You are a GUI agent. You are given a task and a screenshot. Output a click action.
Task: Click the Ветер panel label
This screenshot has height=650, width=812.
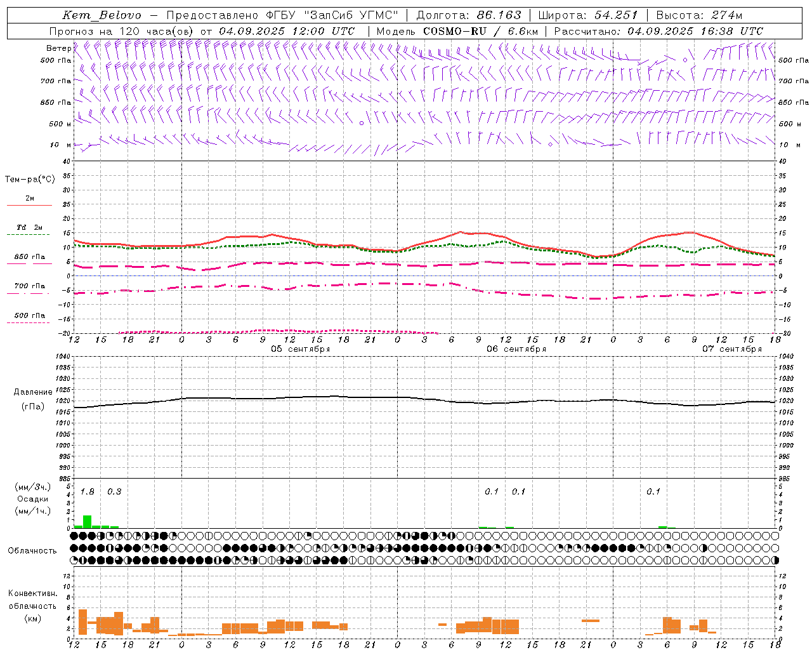[x=59, y=48]
